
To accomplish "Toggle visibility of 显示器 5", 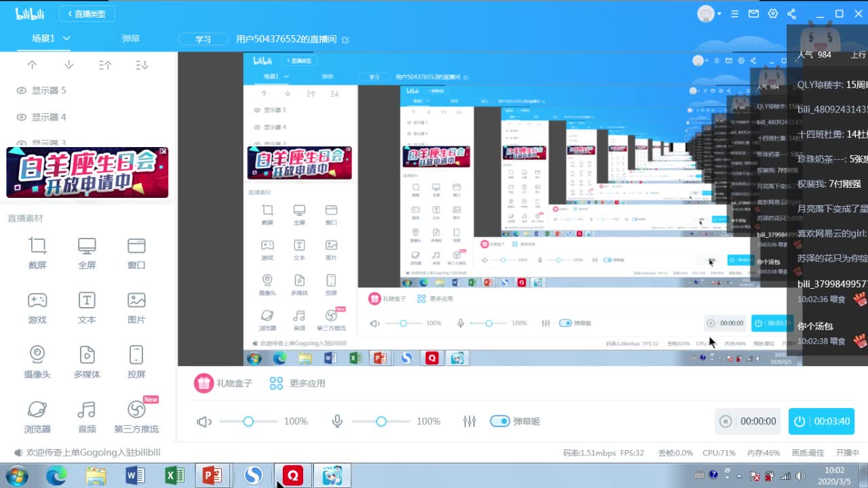I will pos(21,91).
